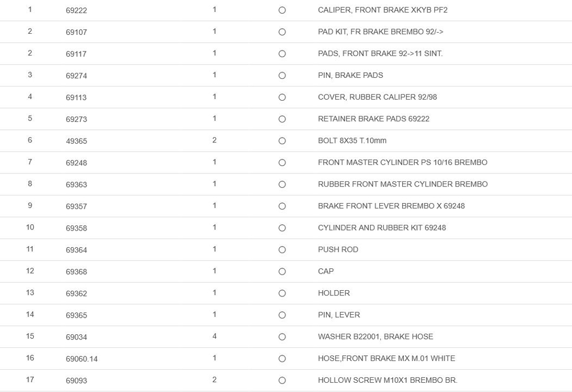
Task: Select the CAP part radio button
Action: pyautogui.click(x=282, y=271)
